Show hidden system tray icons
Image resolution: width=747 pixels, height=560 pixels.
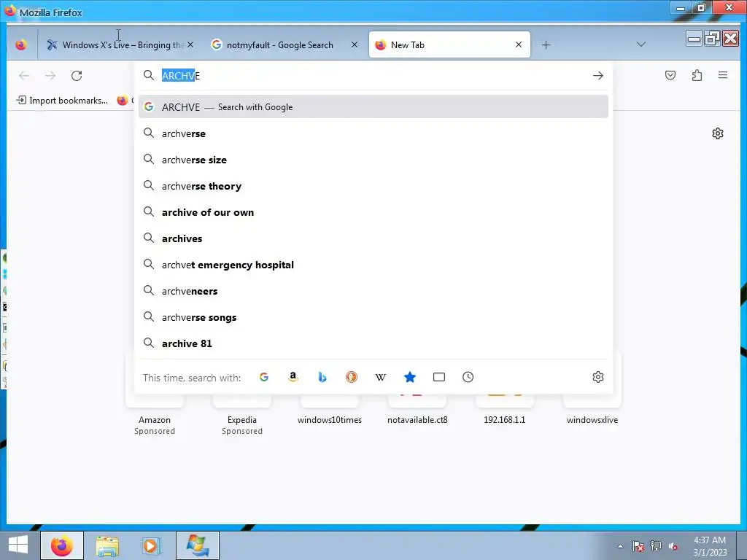[x=620, y=546]
